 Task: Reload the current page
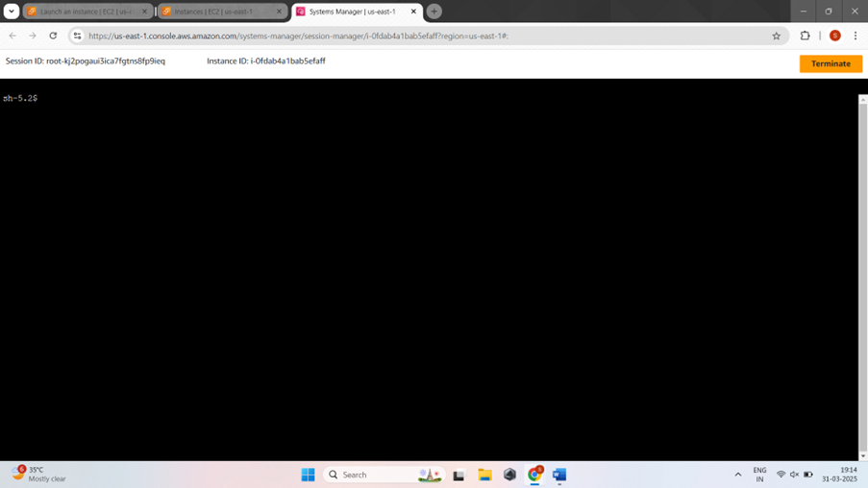pyautogui.click(x=53, y=36)
